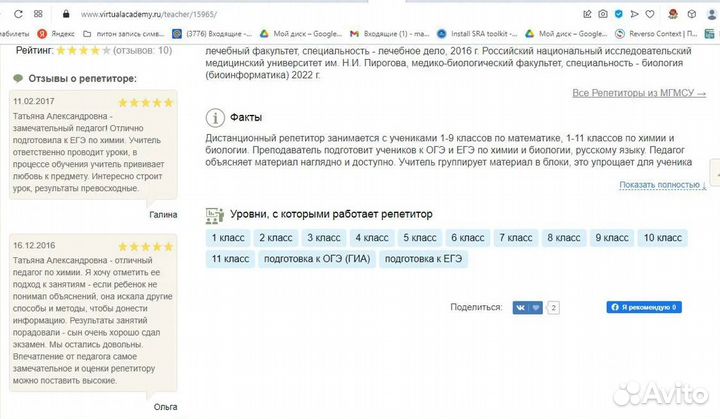
Task: Follow Все Репетиторы из МГМСУ link
Action: 639,93
